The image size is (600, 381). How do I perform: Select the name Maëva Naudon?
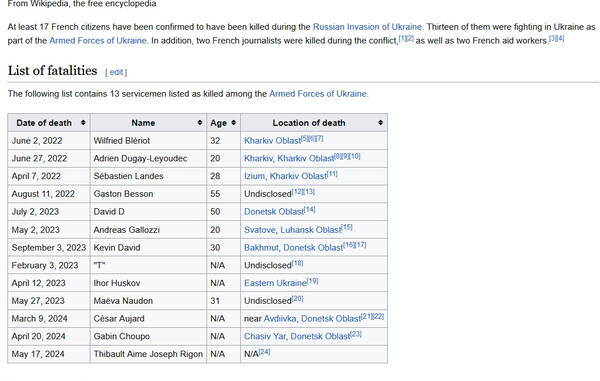pos(123,301)
